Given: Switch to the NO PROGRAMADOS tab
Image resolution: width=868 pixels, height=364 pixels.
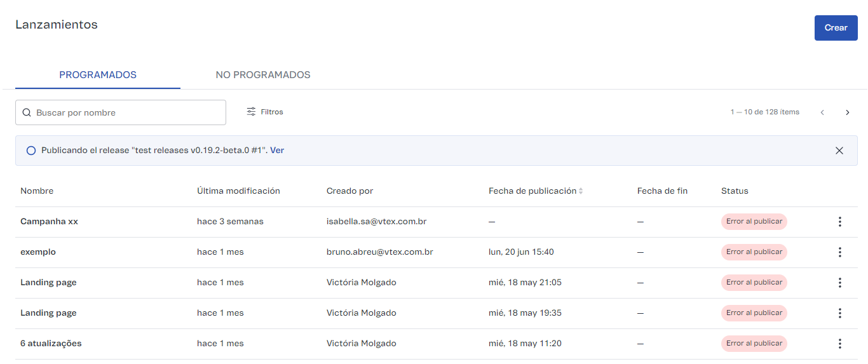Looking at the screenshot, I should pos(263,75).
